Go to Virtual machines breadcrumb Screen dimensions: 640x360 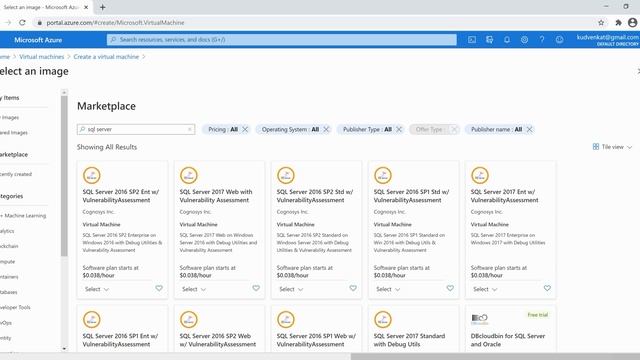(x=42, y=57)
